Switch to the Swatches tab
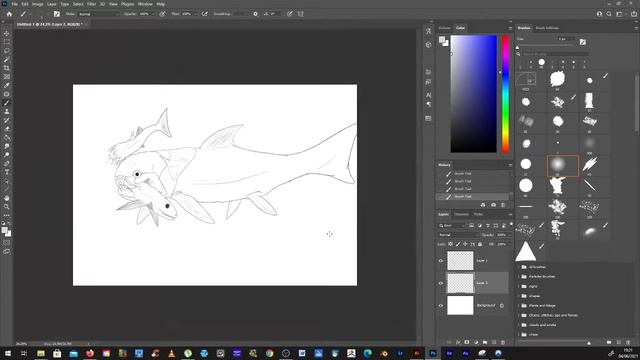The height and width of the screenshot is (360, 640). [444, 28]
